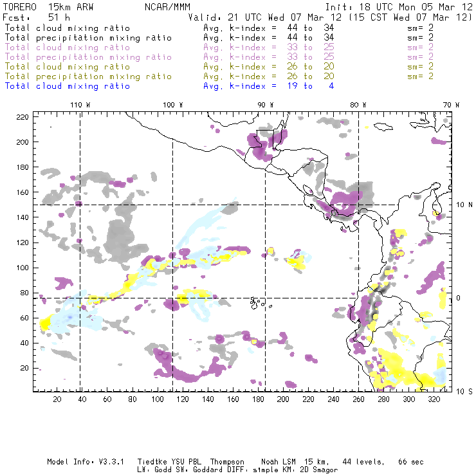This screenshot has width=476, height=476.
Task: Click the '260' bottom axis tick label
Action: [x=358, y=399]
